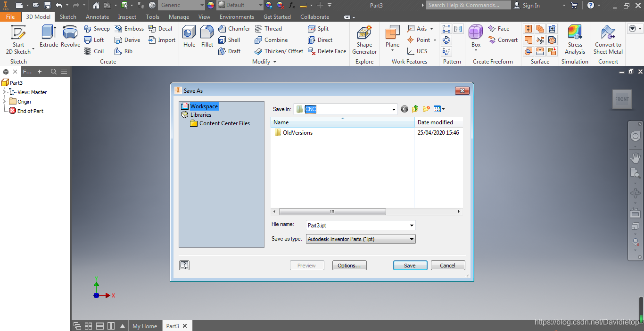Choose the Loft tool
This screenshot has height=331, width=644.
(94, 40)
